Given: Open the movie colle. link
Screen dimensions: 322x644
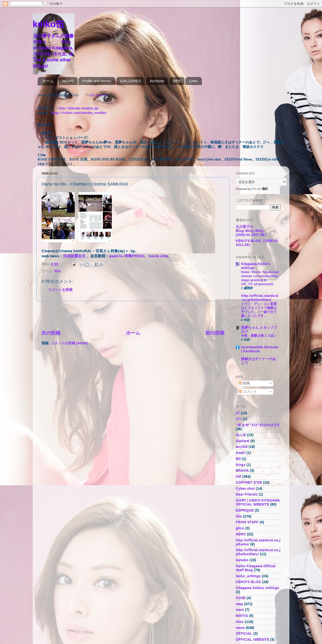Looking at the screenshot, I should 159,256.
